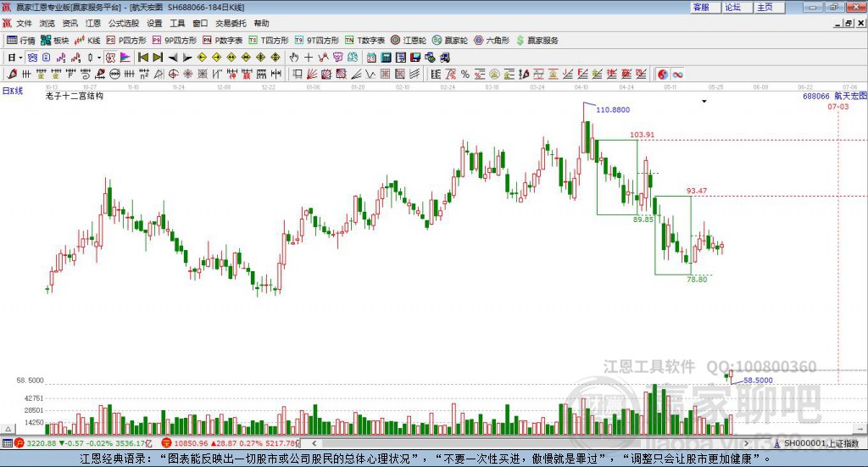The height and width of the screenshot is (467, 868).
Task: Open the T数字表 tool
Action: [364, 41]
